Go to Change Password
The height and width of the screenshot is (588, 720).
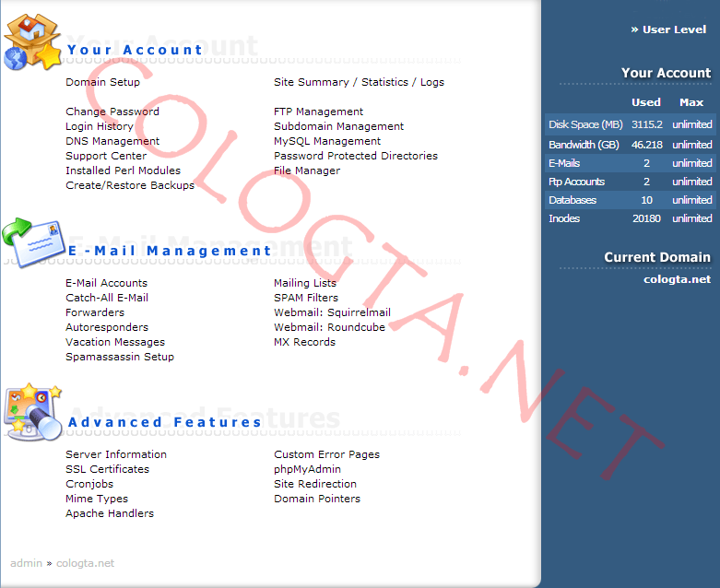(x=112, y=112)
